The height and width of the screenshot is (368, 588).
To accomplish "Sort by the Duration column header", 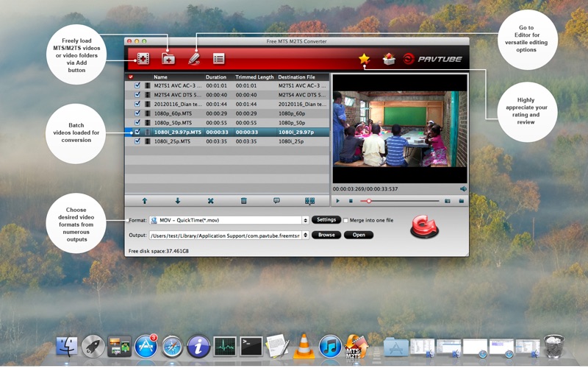I will tap(216, 77).
